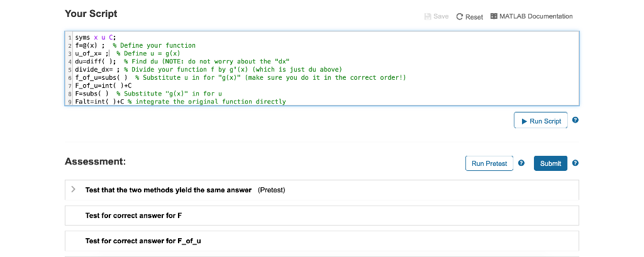Image resolution: width=644 pixels, height=257 pixels.
Task: Click the Reset circular arrow icon
Action: click(x=460, y=17)
